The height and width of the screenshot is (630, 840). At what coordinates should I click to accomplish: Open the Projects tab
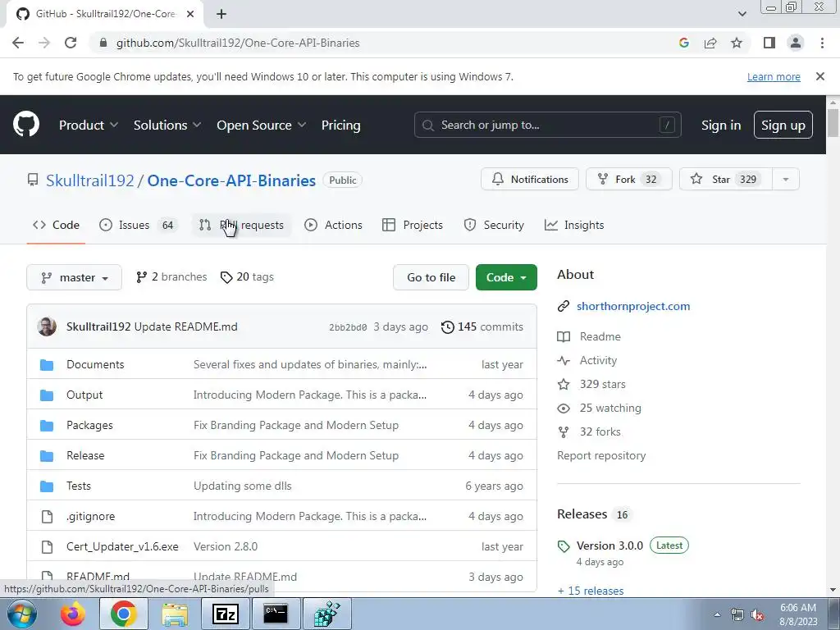[x=413, y=225]
